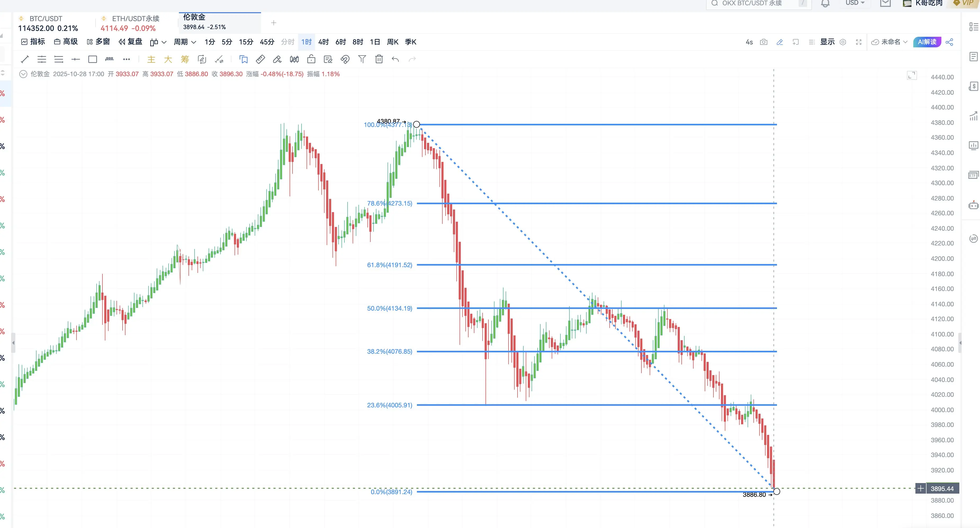This screenshot has height=528, width=980.
Task: Click the ruler measurement tool icon
Action: 260,59
